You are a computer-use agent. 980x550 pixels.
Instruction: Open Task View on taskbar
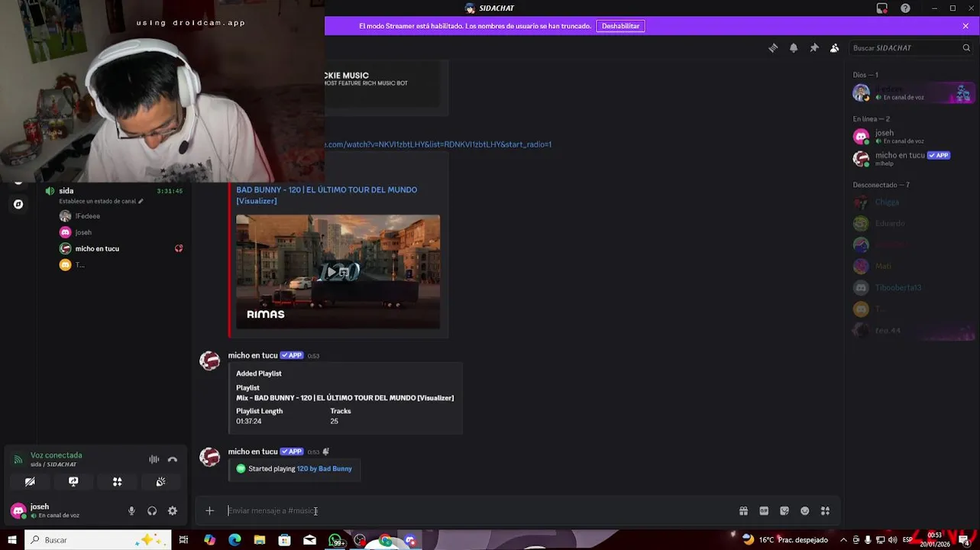183,540
